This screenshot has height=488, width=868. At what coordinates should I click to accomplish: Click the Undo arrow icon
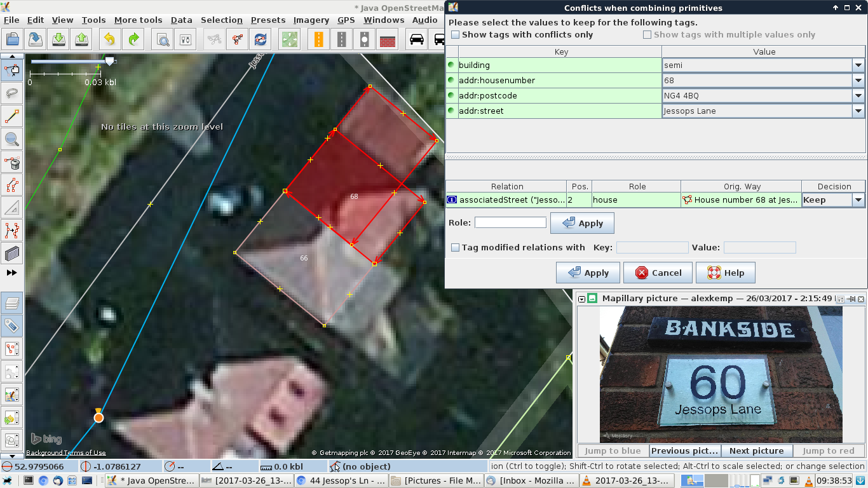(109, 39)
